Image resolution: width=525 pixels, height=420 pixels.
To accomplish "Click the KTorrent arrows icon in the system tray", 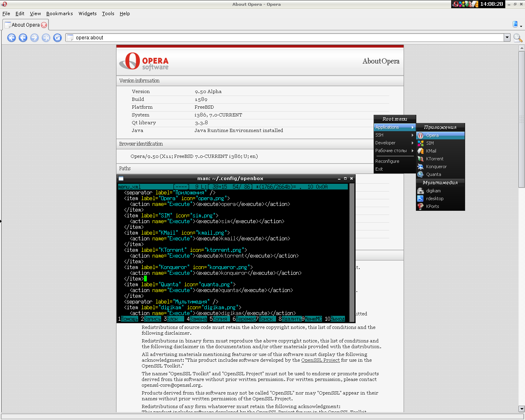I will pyautogui.click(x=468, y=4).
